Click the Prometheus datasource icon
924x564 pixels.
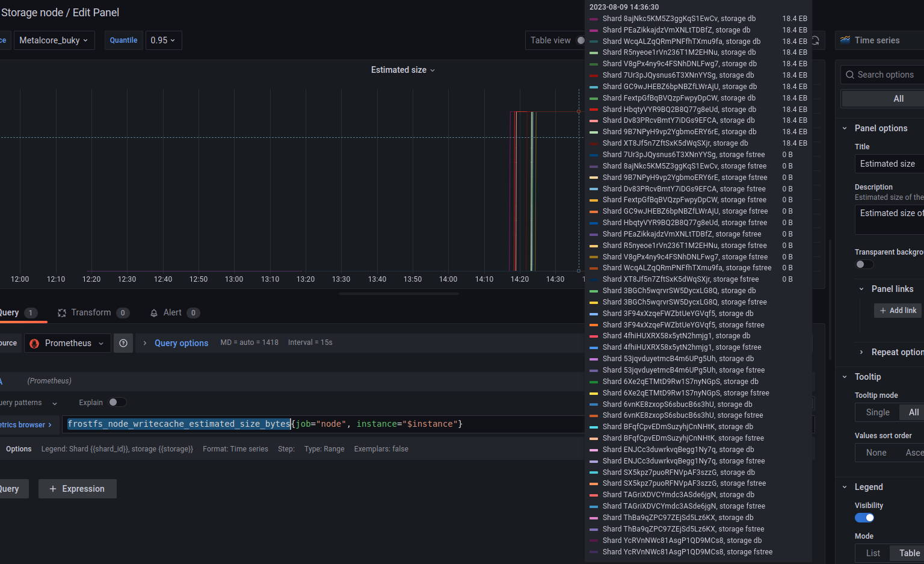point(34,343)
